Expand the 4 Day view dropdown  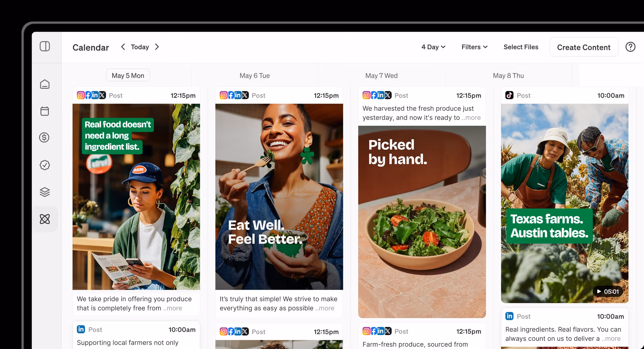[433, 47]
